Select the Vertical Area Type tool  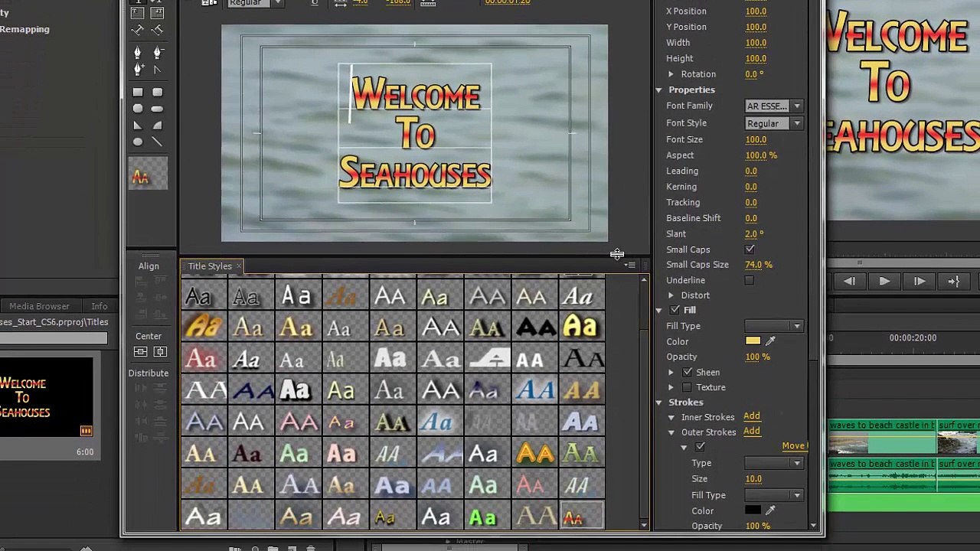pos(157,12)
